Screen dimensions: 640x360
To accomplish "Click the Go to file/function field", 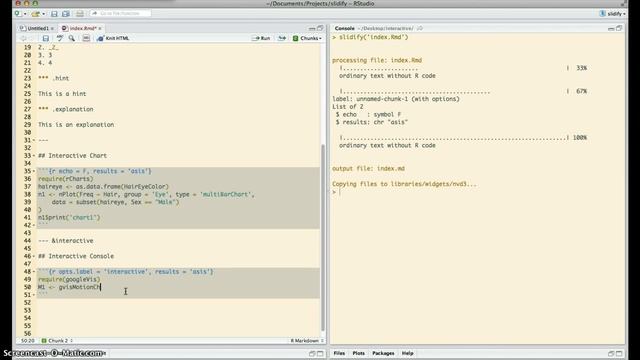I will coord(120,13).
